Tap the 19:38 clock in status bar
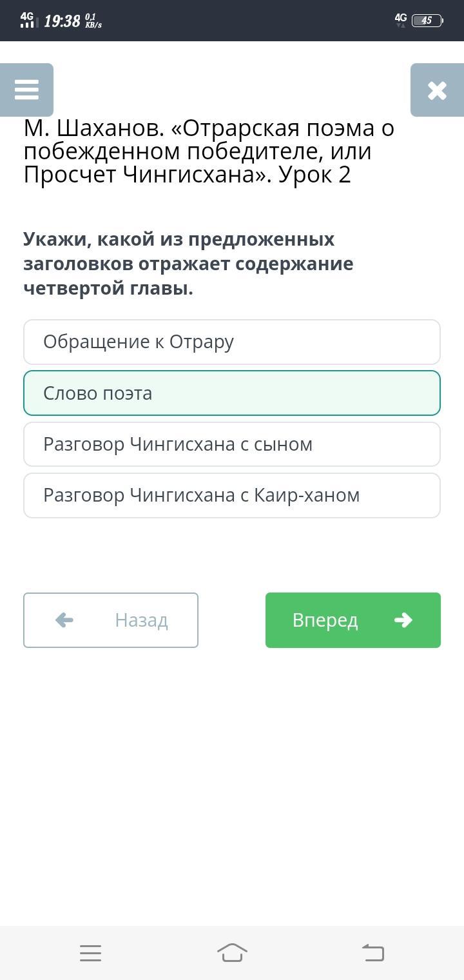 [62, 21]
